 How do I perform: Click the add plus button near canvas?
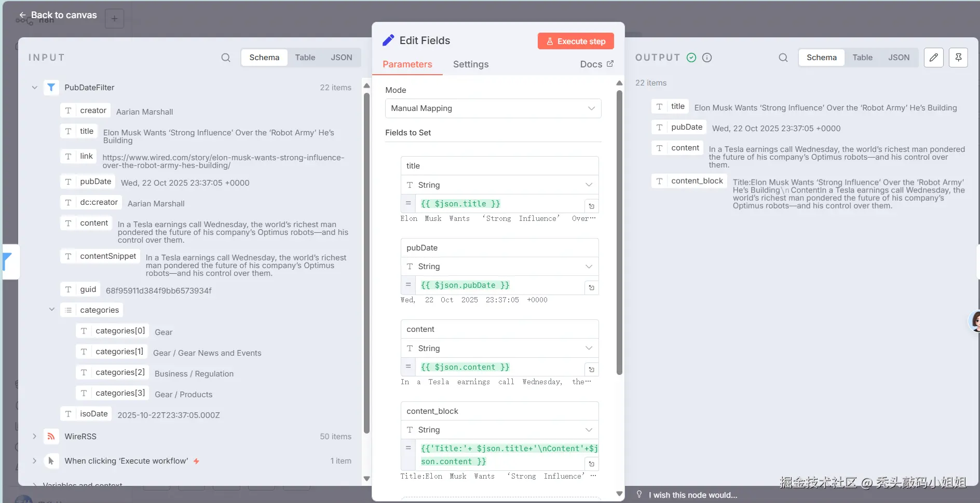tap(114, 19)
